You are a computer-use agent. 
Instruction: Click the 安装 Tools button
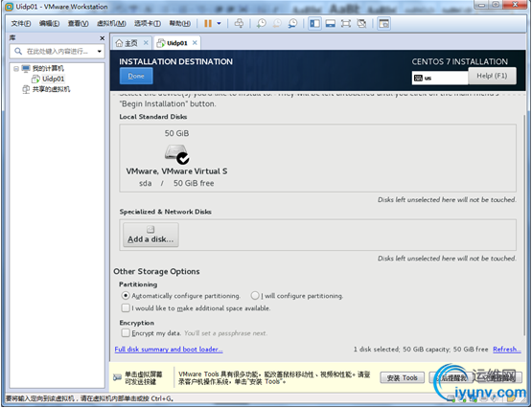[x=402, y=377]
